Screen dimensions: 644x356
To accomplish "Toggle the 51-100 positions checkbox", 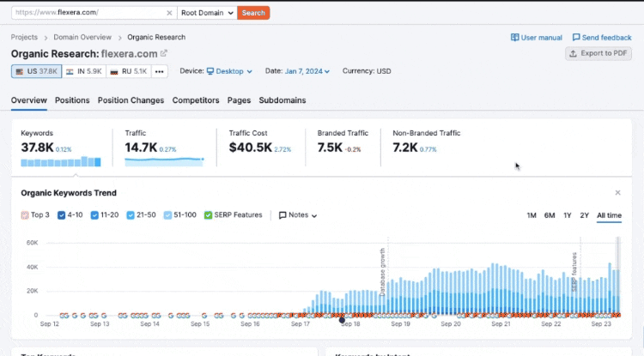I will [x=167, y=215].
